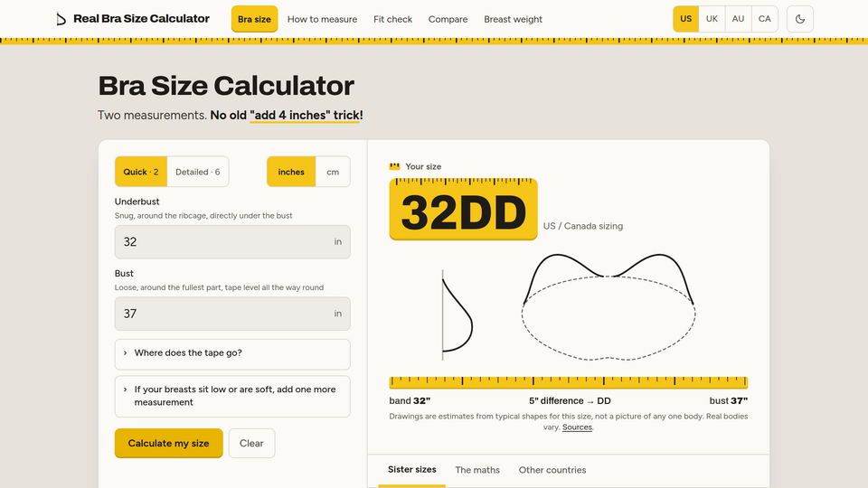Image resolution: width=868 pixels, height=488 pixels.
Task: Switch sizing region to AU
Action: click(x=738, y=19)
